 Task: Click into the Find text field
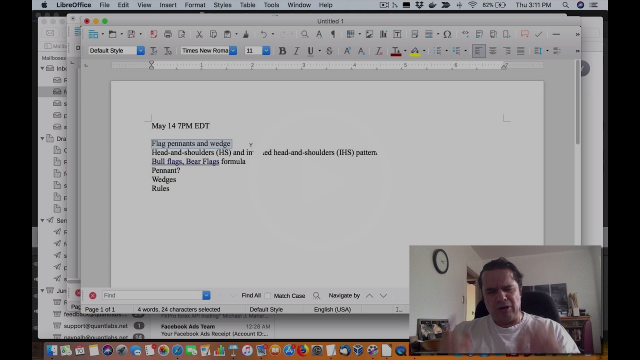152,295
